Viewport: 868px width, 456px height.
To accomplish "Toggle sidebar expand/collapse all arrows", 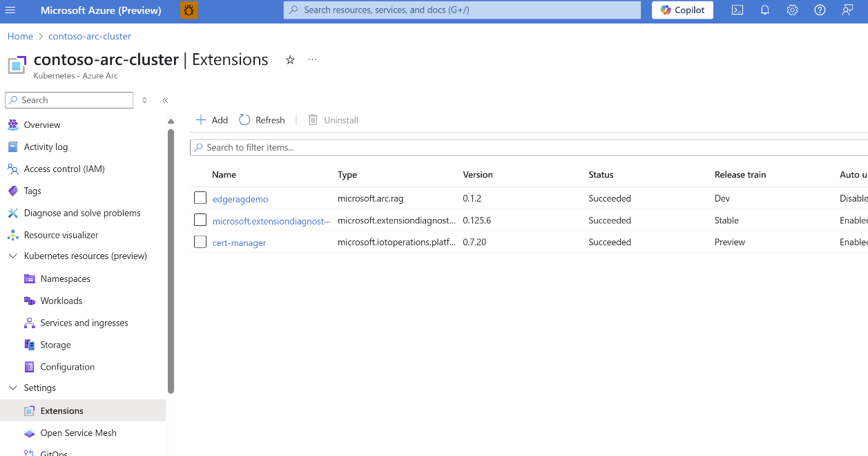I will (144, 100).
